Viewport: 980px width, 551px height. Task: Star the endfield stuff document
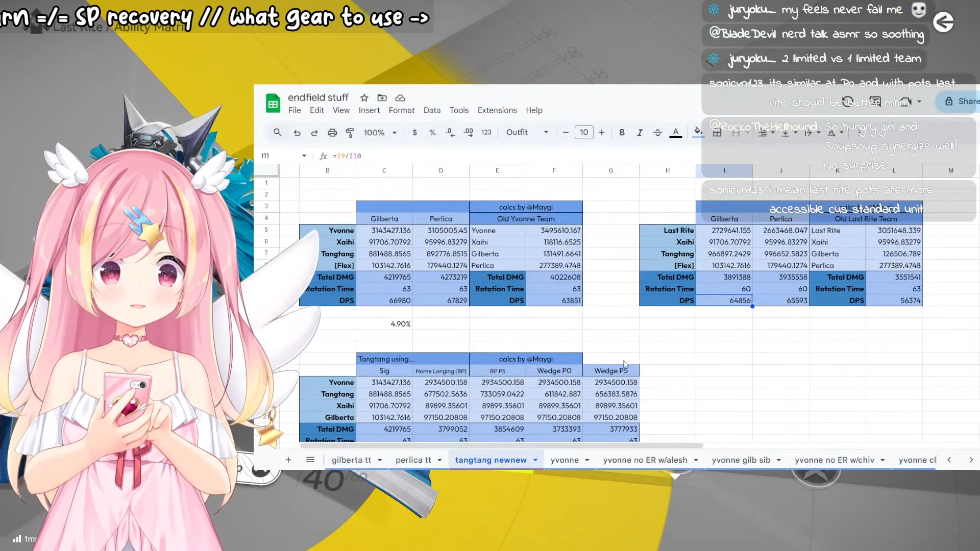coord(364,97)
